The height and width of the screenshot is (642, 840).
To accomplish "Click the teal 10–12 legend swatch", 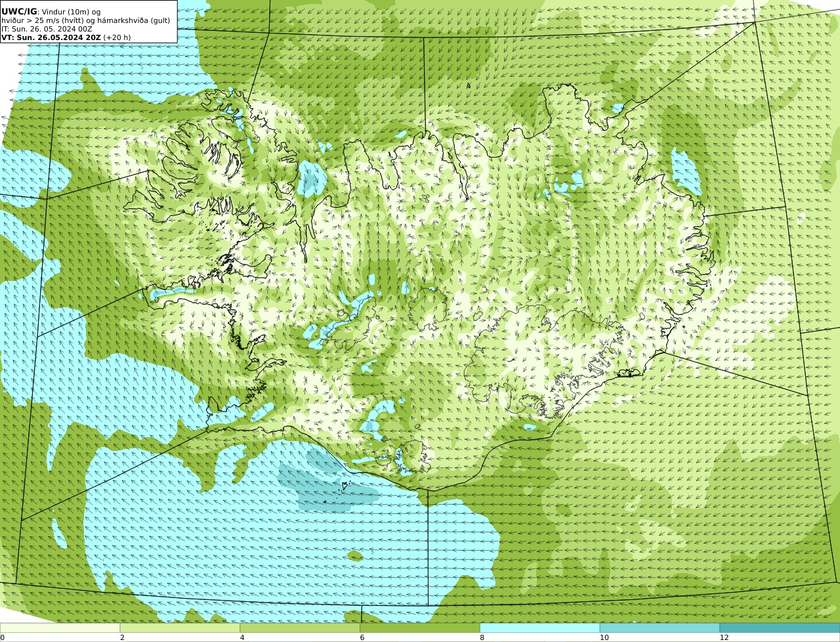I will [660, 628].
